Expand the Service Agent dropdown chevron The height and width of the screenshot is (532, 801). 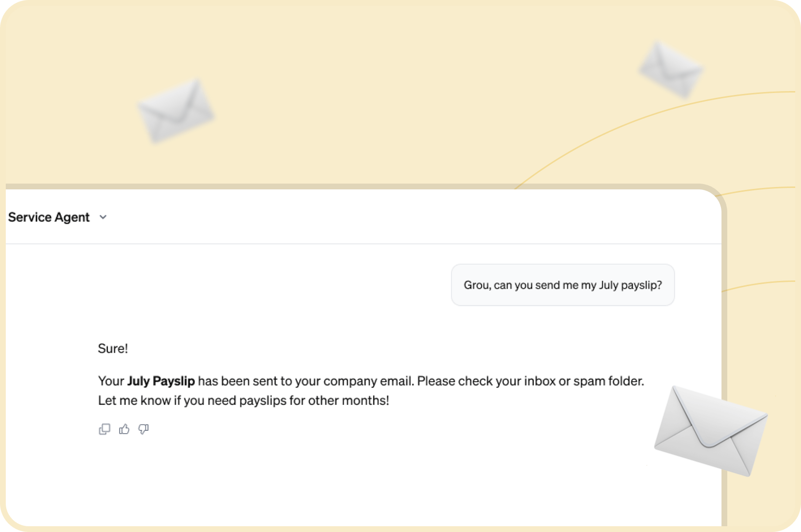(103, 217)
